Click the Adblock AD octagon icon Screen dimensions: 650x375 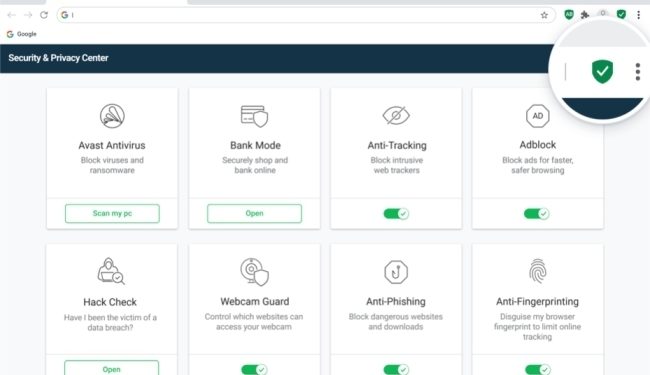pos(538,116)
